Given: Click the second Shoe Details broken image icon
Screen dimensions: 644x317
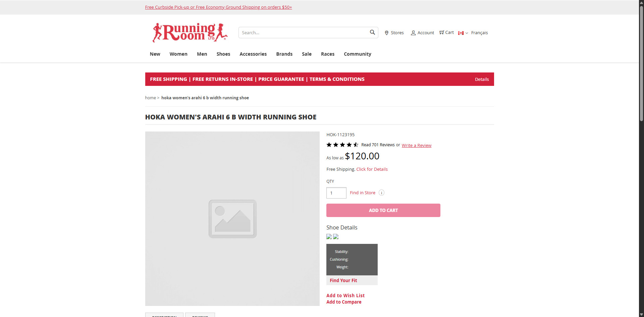Looking at the screenshot, I should click(x=336, y=236).
